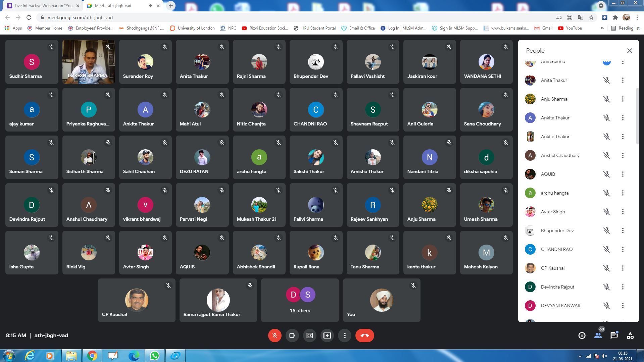The height and width of the screenshot is (362, 644).
Task: Show more bookmarks via the chevron
Action: [602, 28]
